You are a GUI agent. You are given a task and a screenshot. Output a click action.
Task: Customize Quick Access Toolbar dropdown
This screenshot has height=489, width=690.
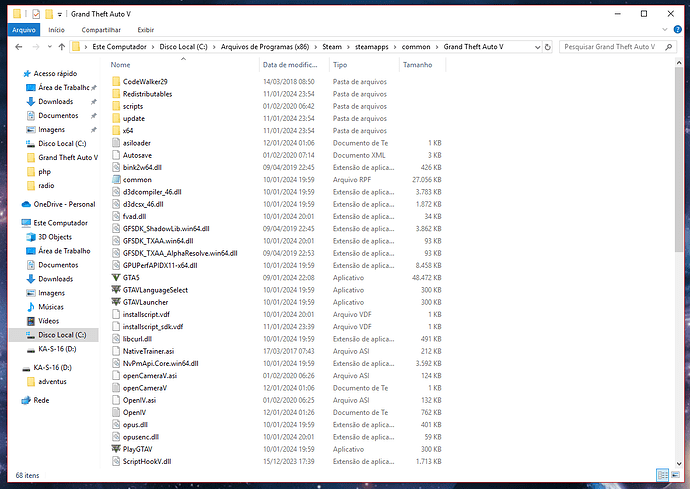(x=59, y=15)
